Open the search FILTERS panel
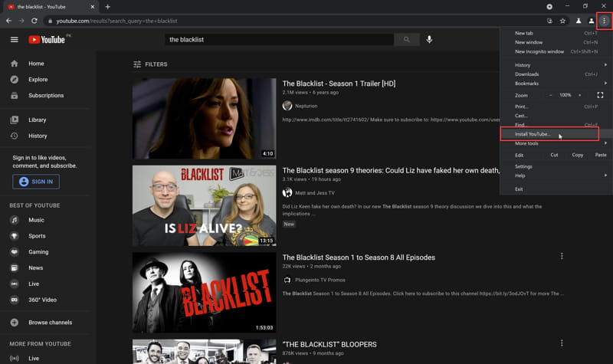This screenshot has height=364, width=613. (x=150, y=64)
